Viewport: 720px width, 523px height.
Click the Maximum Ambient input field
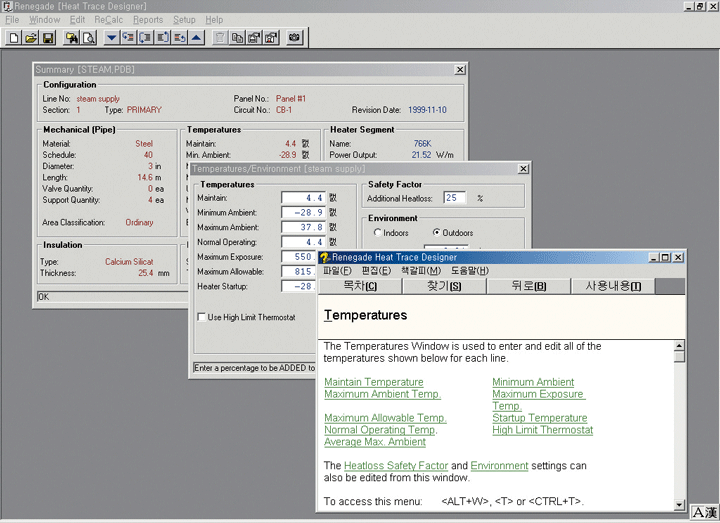(x=303, y=227)
